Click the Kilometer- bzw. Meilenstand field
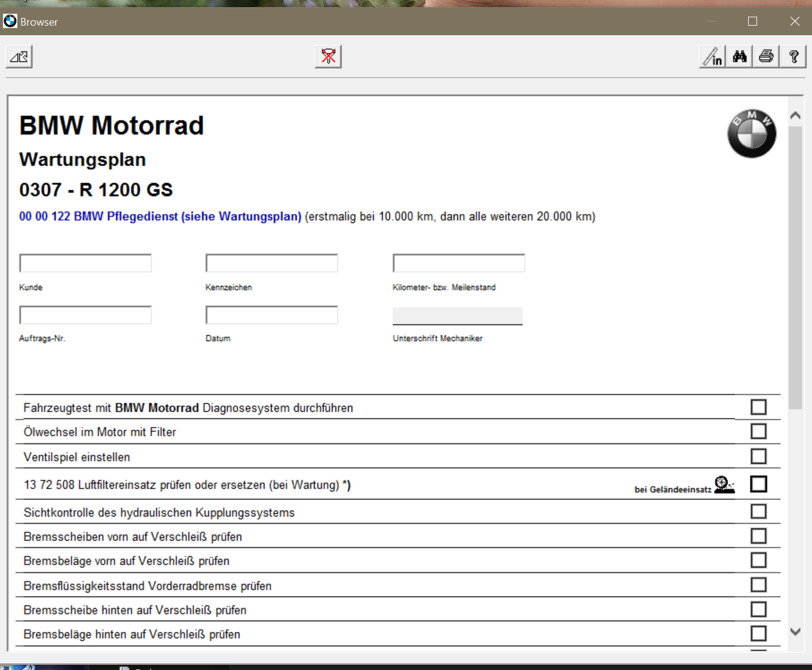 pos(459,263)
